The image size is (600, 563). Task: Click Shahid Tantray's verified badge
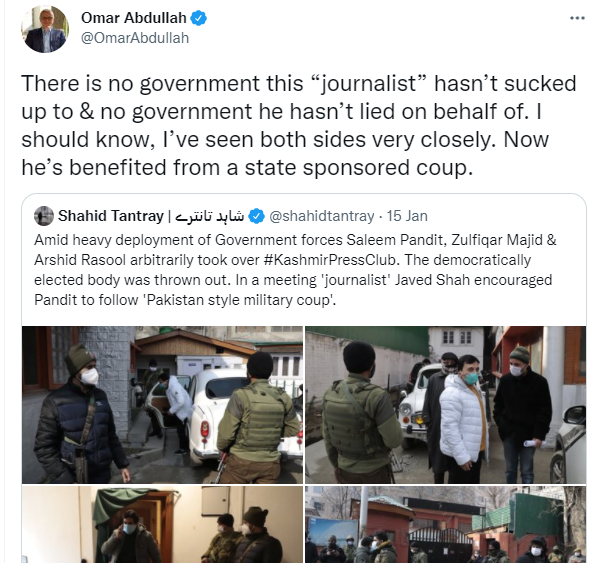[x=256, y=216]
